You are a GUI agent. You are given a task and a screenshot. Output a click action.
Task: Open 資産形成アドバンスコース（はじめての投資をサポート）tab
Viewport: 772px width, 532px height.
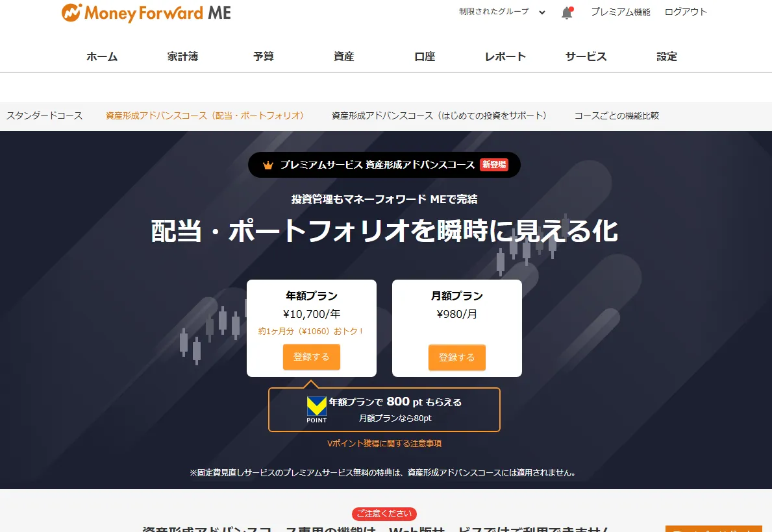[439, 115]
